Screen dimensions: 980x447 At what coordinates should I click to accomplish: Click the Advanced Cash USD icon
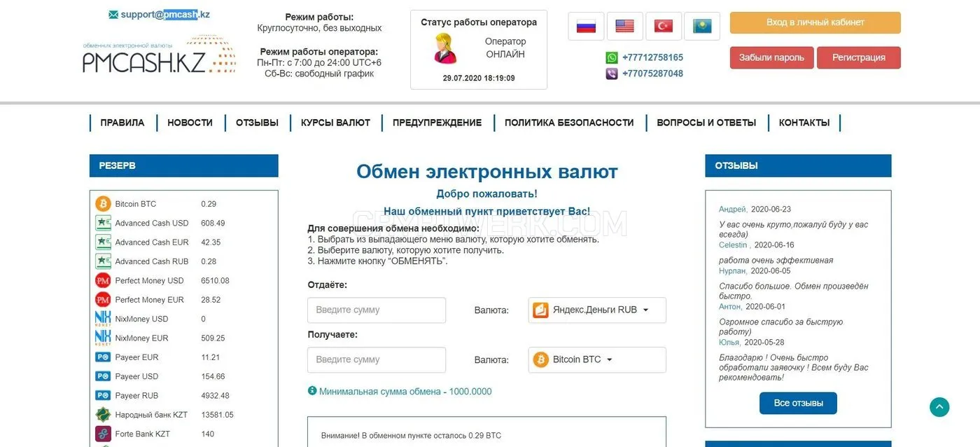pos(103,223)
